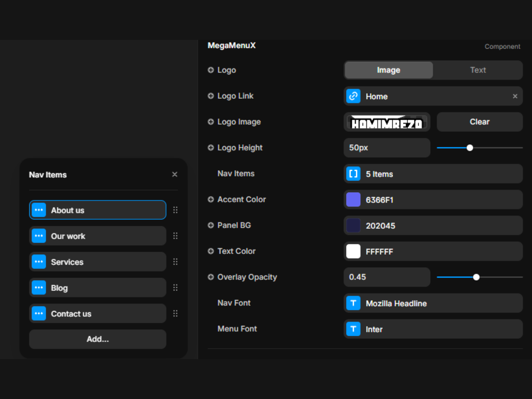
Task: Click the drag handle next to Blog
Action: pyautogui.click(x=175, y=288)
